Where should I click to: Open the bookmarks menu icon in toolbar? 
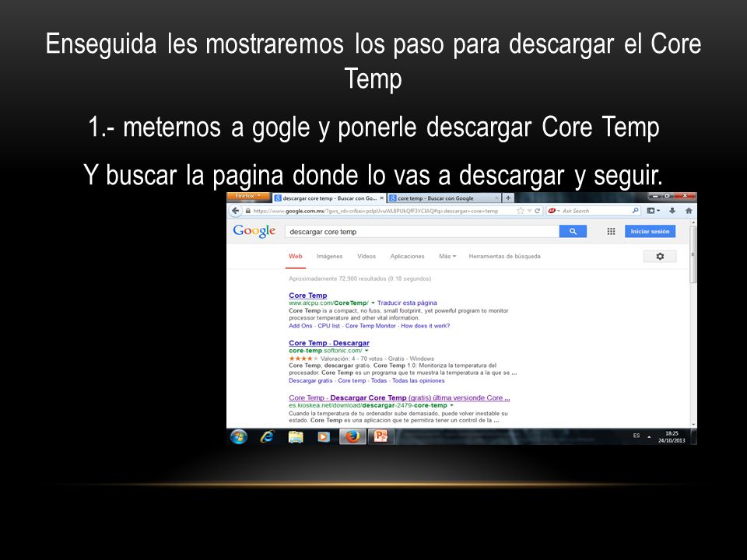tap(651, 211)
